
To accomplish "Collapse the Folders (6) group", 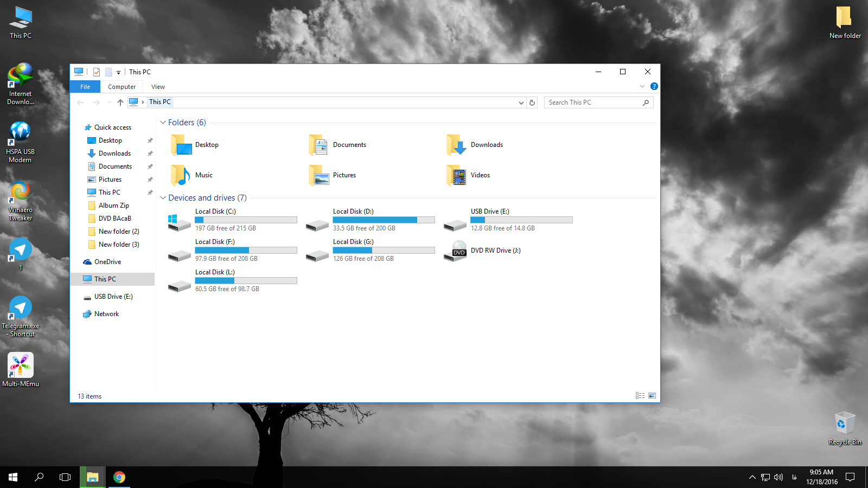I will coord(163,123).
